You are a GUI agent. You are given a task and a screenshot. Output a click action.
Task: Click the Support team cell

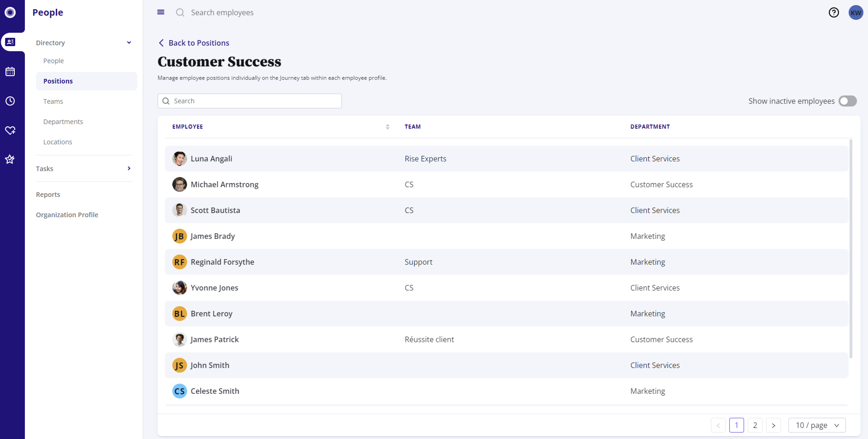coord(419,262)
